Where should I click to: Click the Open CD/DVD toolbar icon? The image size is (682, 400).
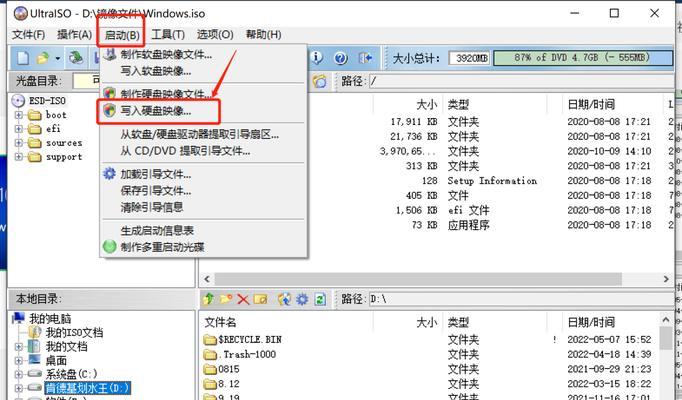[x=76, y=58]
